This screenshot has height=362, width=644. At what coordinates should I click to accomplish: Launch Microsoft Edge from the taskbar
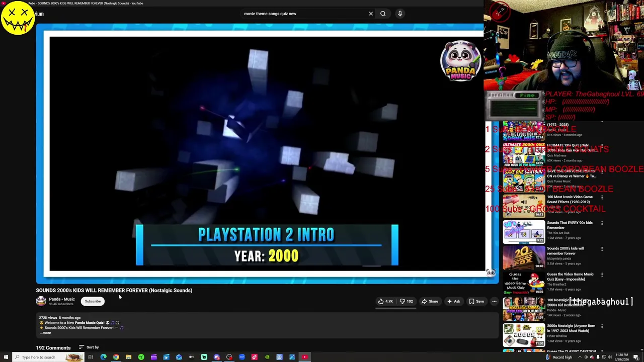click(103, 357)
